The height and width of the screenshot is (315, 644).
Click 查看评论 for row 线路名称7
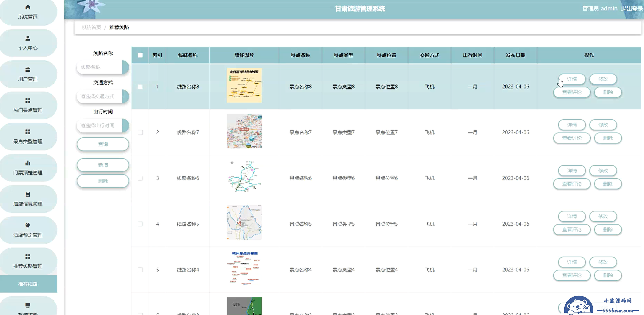(572, 138)
